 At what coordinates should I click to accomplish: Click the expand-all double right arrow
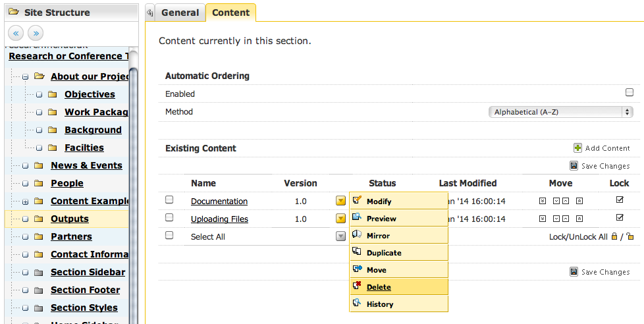[x=36, y=32]
